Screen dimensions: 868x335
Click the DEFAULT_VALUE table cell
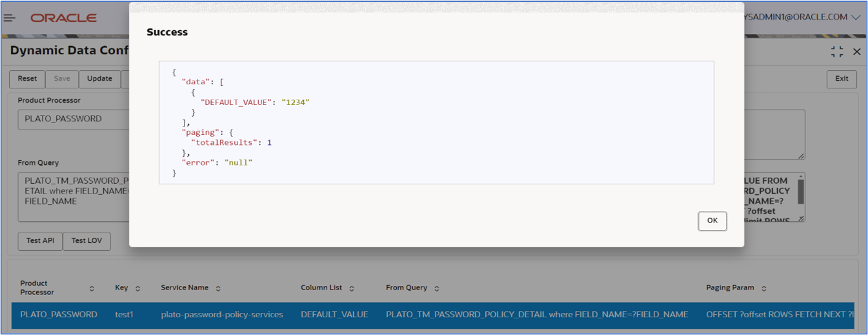tap(335, 315)
